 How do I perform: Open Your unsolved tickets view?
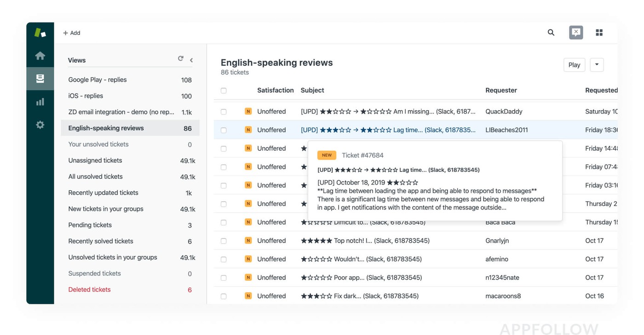coord(130,144)
